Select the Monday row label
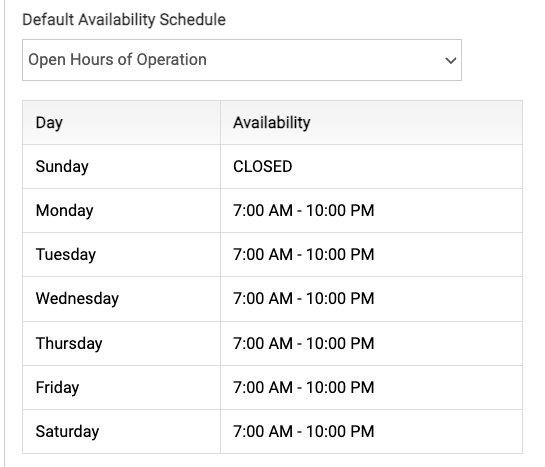 (64, 211)
